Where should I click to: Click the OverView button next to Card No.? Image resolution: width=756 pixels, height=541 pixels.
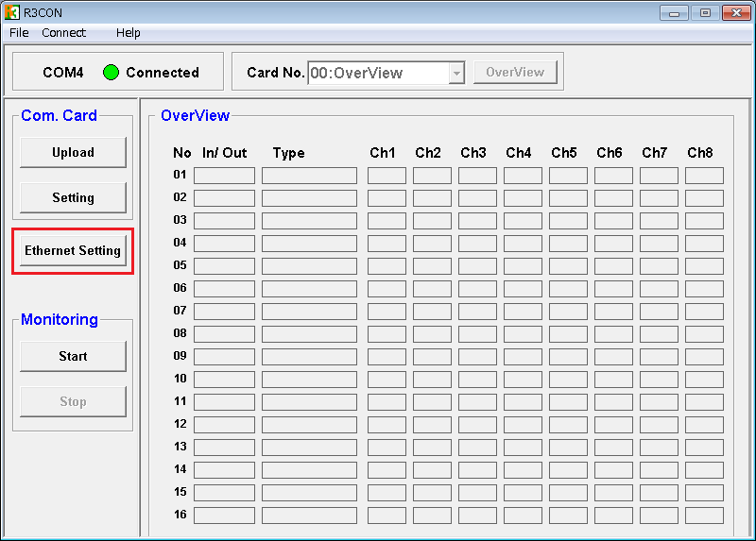click(515, 73)
